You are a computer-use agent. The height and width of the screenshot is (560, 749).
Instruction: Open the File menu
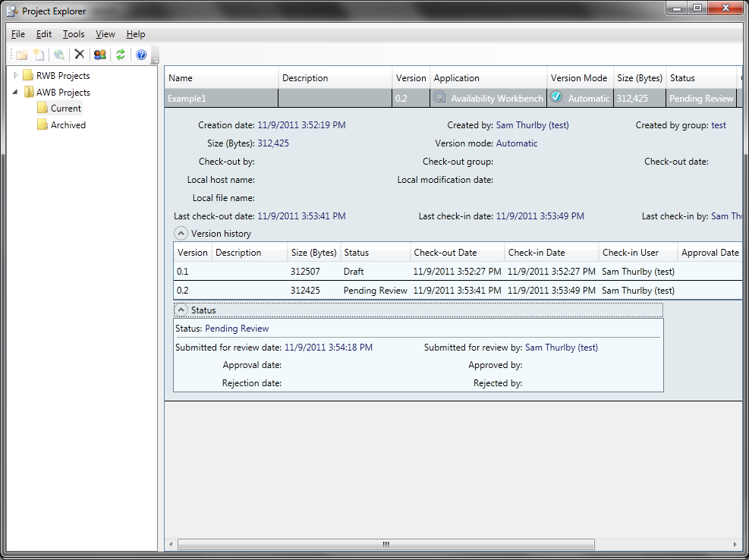coord(18,34)
